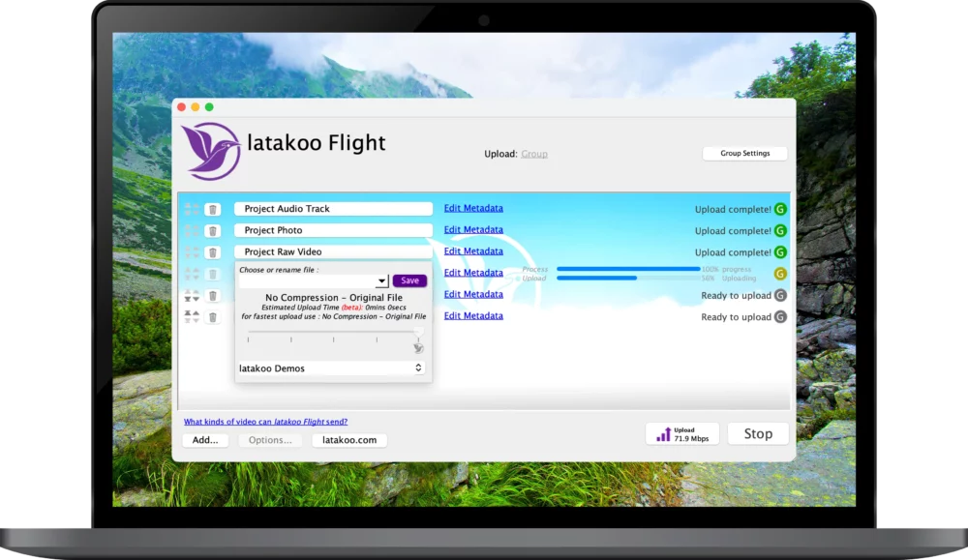Click move-to-bottom arrow in first Ready to upload row
Viewport: 968px width, 560px height.
[188, 299]
